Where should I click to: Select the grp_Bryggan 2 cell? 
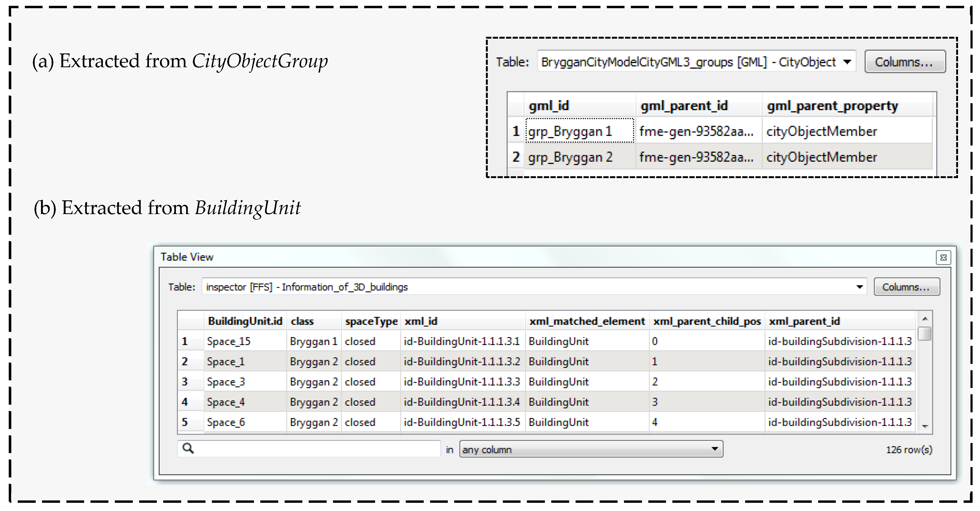click(x=570, y=157)
